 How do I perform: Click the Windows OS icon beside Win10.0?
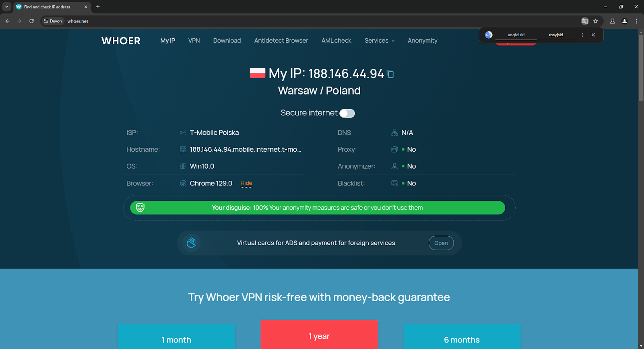tap(183, 166)
